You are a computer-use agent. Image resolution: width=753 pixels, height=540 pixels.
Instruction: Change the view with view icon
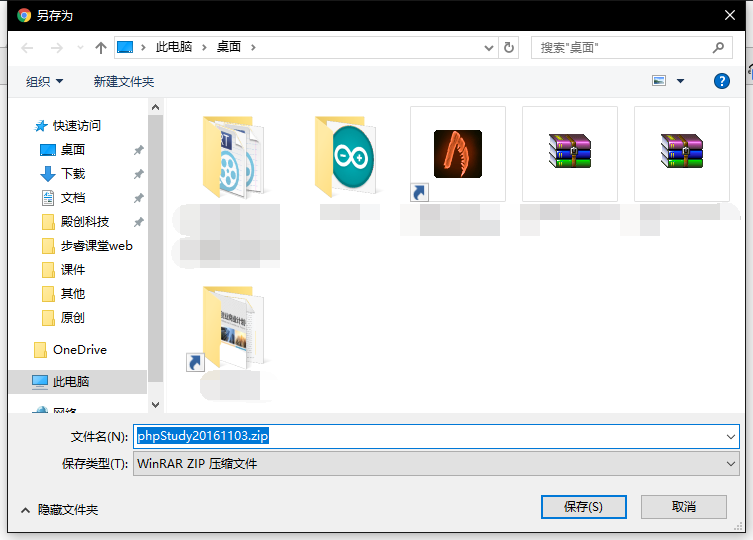point(659,81)
